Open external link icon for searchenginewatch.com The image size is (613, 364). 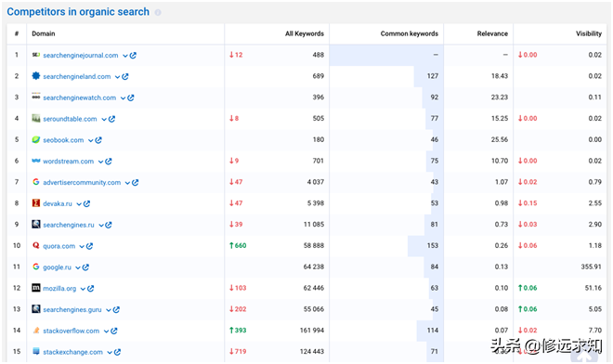coord(131,97)
